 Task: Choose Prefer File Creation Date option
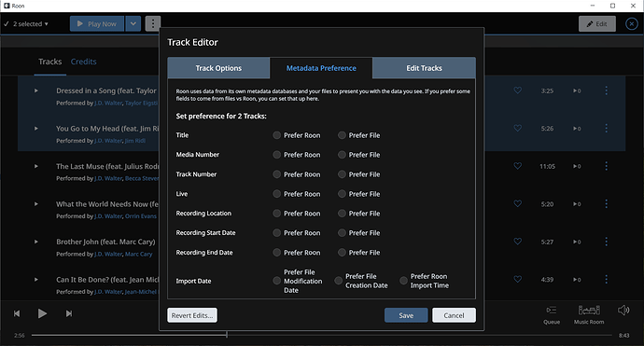339,281
